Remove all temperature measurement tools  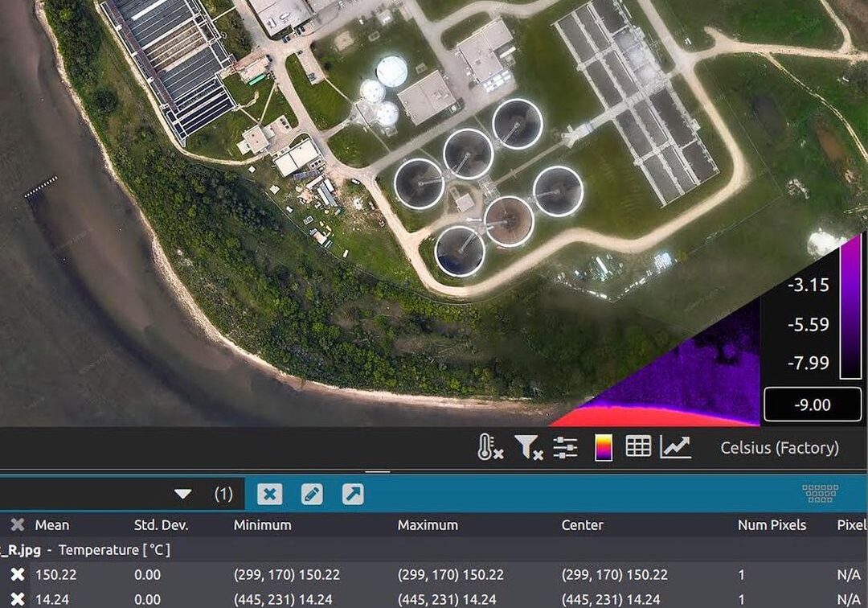[489, 447]
